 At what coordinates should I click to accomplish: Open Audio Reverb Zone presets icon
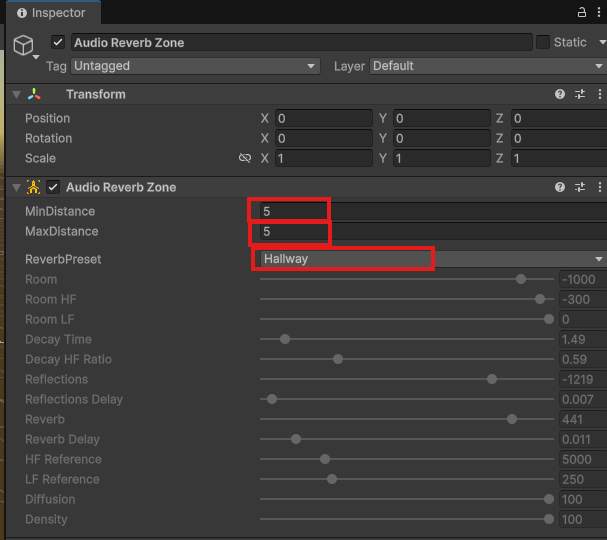580,187
